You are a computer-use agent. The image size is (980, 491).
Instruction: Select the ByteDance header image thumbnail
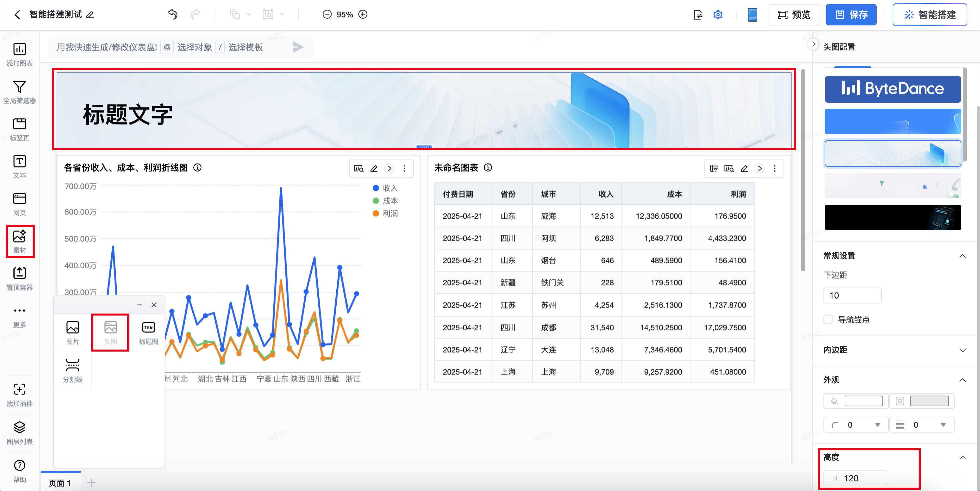pos(893,89)
